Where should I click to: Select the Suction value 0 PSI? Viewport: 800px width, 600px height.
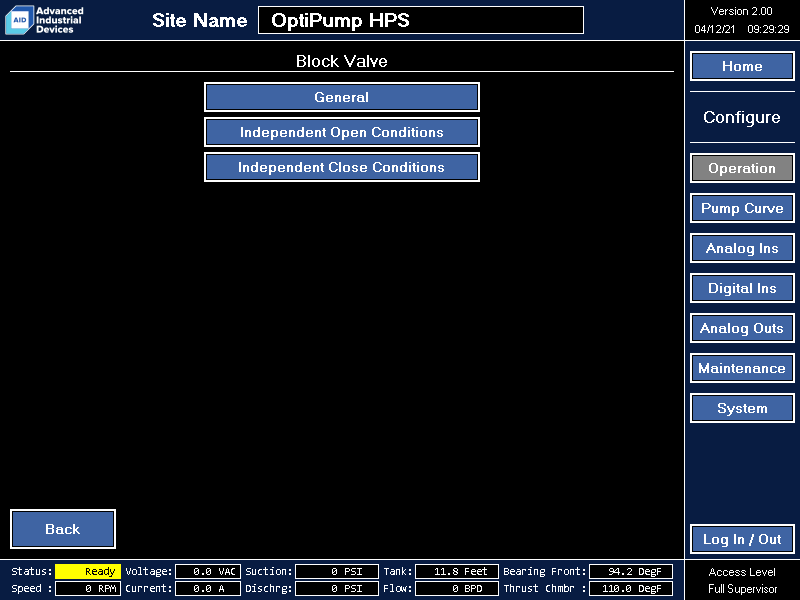[x=337, y=571]
